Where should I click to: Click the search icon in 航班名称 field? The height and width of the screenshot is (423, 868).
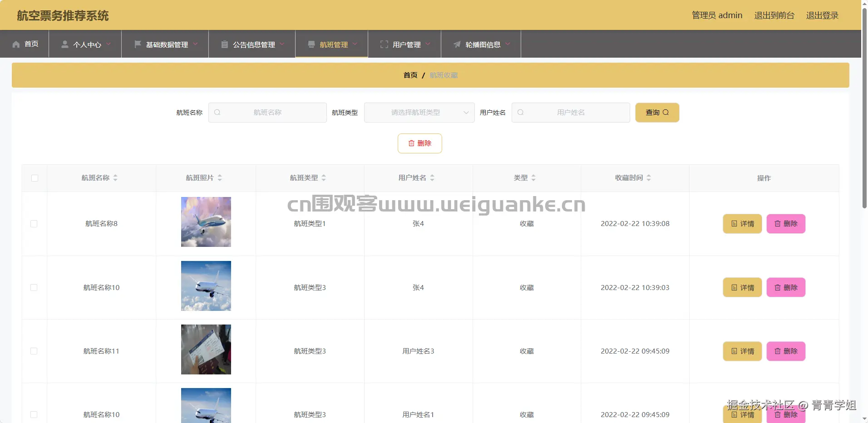click(x=217, y=112)
